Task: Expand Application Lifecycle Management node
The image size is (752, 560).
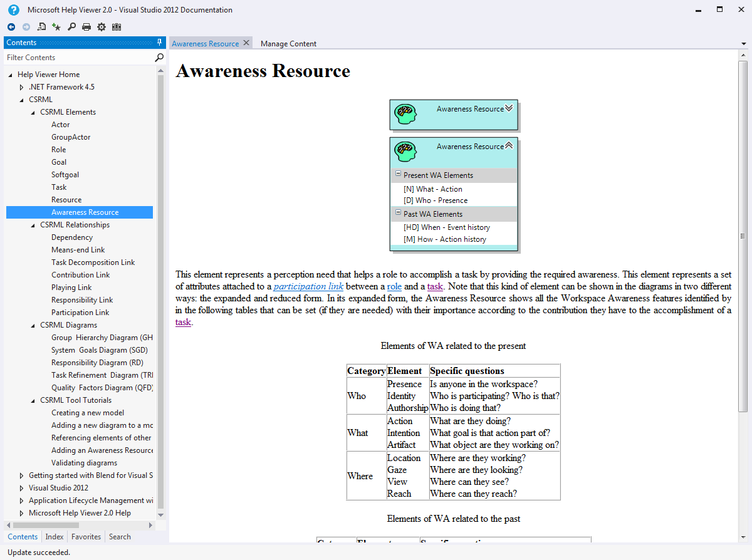Action: (21, 500)
